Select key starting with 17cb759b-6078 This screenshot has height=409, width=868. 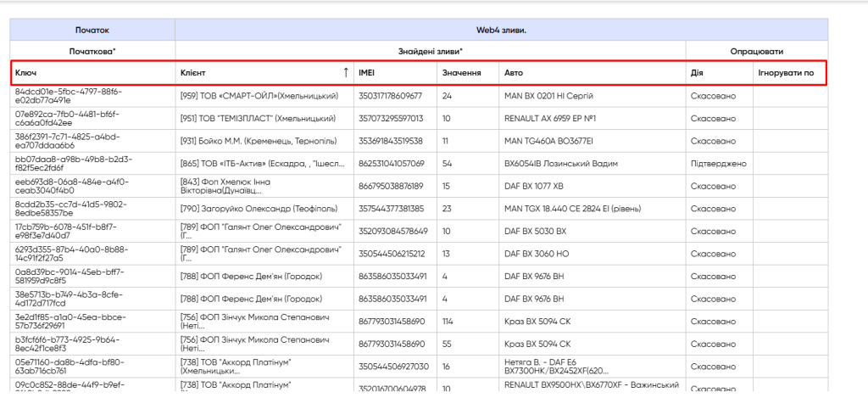pos(66,231)
